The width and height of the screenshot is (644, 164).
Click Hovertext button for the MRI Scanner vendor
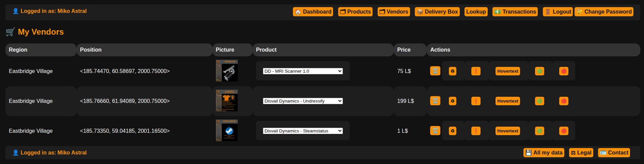pyautogui.click(x=507, y=71)
